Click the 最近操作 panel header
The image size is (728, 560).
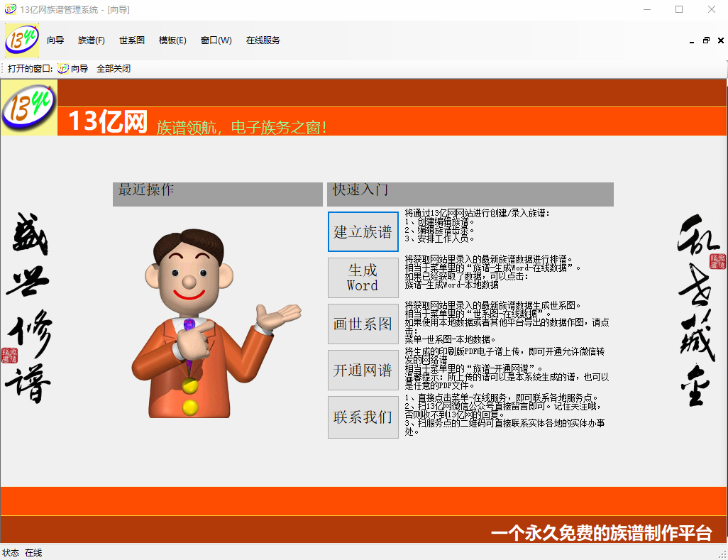pyautogui.click(x=218, y=194)
